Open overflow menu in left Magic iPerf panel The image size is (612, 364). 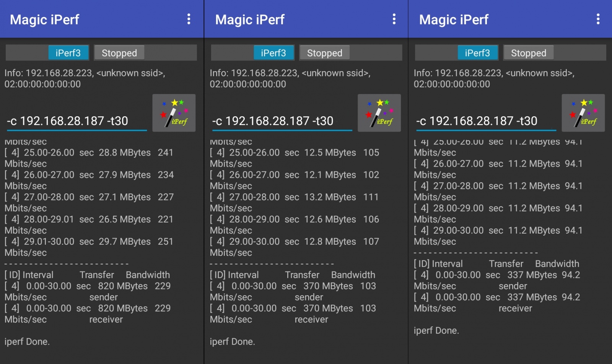pyautogui.click(x=189, y=19)
